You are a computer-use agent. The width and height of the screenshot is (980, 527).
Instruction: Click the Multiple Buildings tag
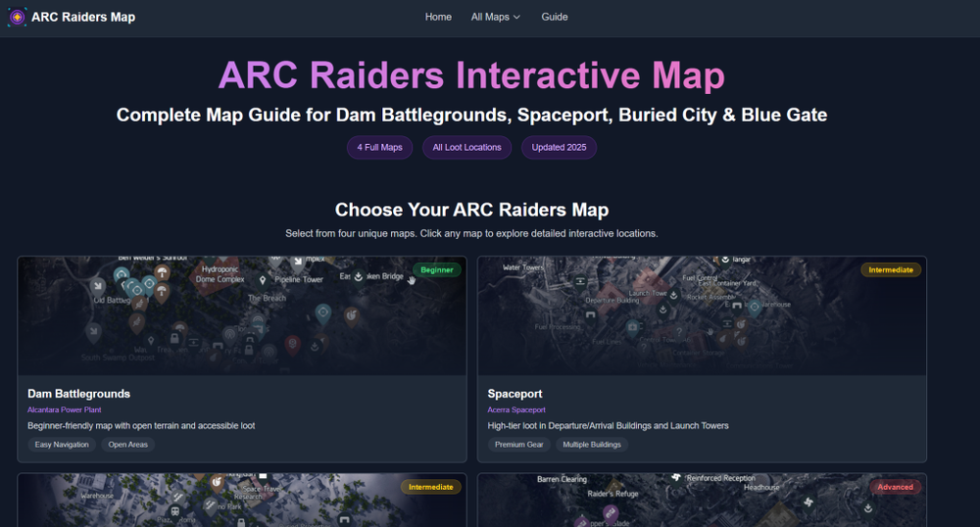click(x=592, y=445)
